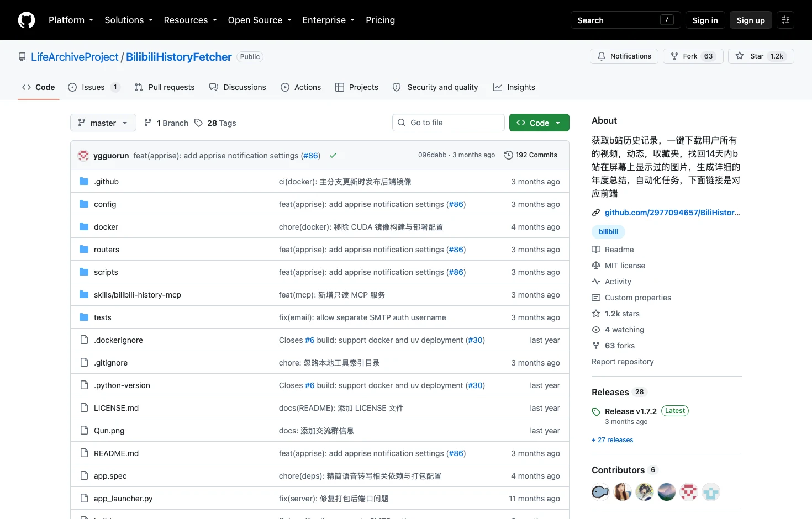This screenshot has height=519, width=812.
Task: Click the star icon in the Star button
Action: pyautogui.click(x=740, y=56)
